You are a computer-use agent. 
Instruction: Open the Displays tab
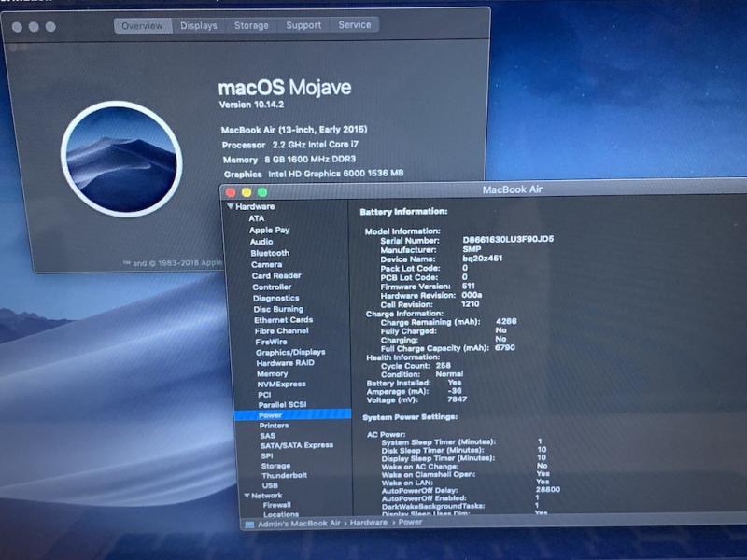[x=199, y=26]
